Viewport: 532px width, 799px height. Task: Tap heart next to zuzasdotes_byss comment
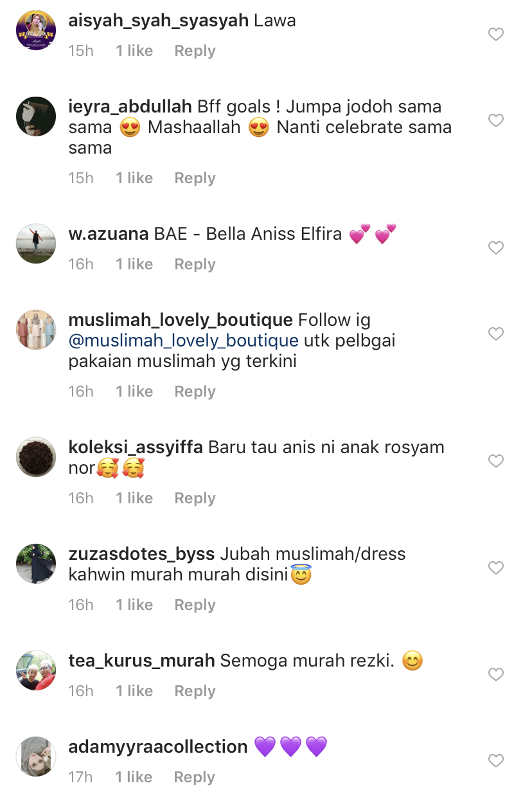tap(496, 568)
